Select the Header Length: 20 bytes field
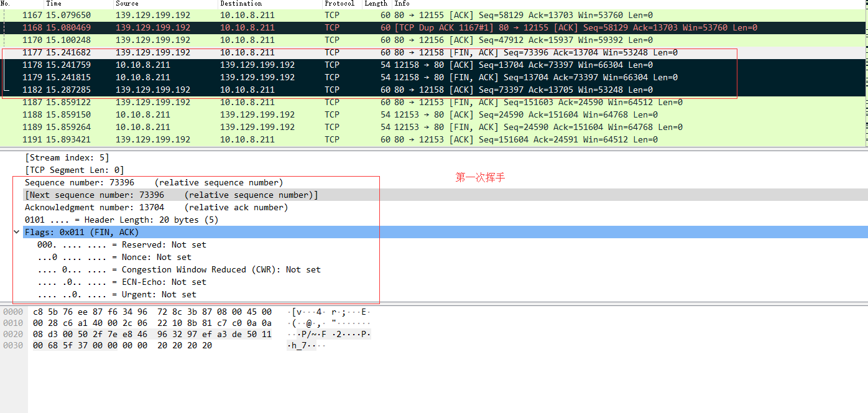Viewport: 868px width, 413px height. [121, 220]
